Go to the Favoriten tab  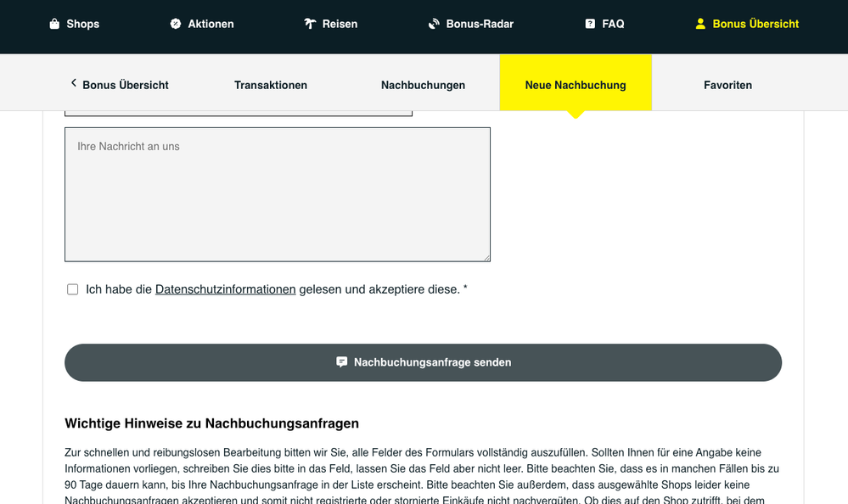[727, 85]
